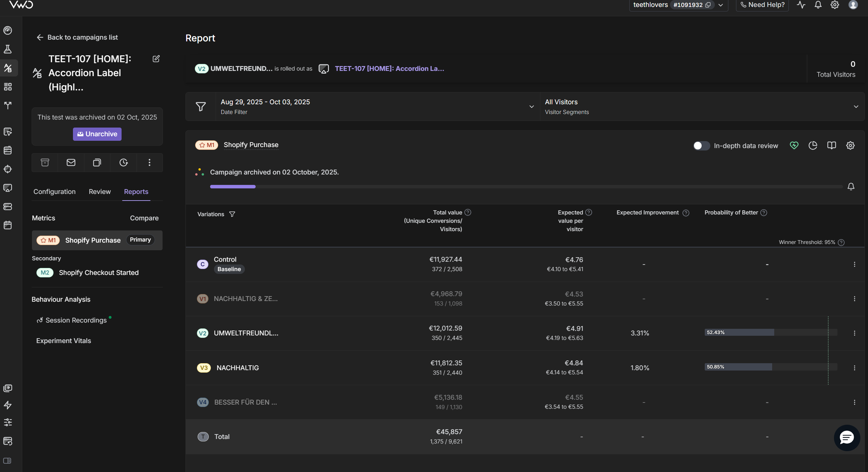The height and width of the screenshot is (472, 868).
Task: Filter variations using the funnel icon
Action: 232,214
